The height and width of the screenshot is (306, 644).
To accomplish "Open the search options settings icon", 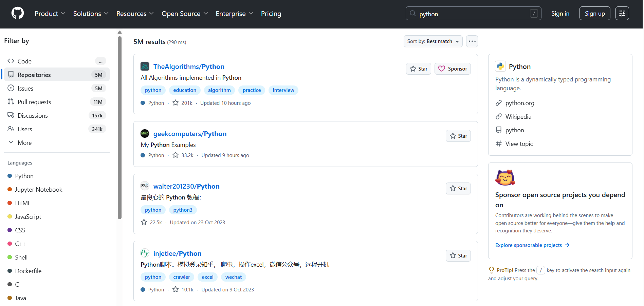I will click(622, 13).
